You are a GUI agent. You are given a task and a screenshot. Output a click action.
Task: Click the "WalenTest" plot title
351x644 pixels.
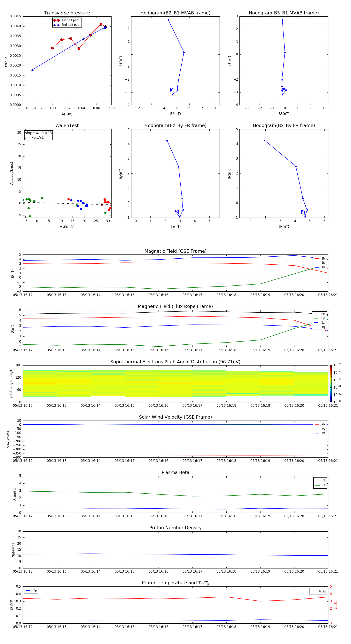click(67, 125)
